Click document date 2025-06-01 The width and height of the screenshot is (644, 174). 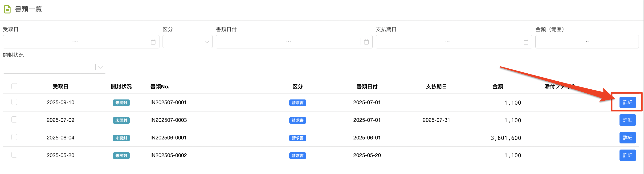point(367,138)
